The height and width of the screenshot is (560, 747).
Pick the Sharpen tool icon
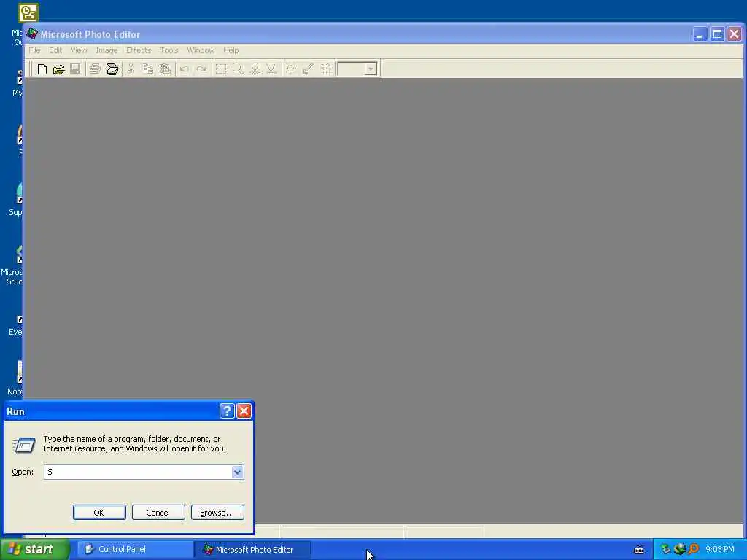click(x=271, y=69)
